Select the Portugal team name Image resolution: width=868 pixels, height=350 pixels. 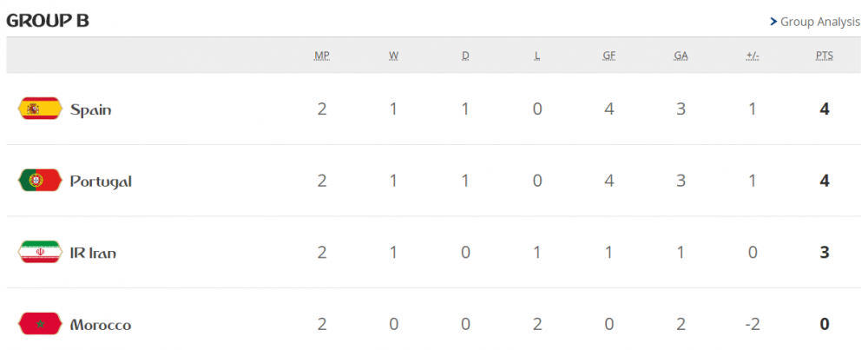coord(101,182)
